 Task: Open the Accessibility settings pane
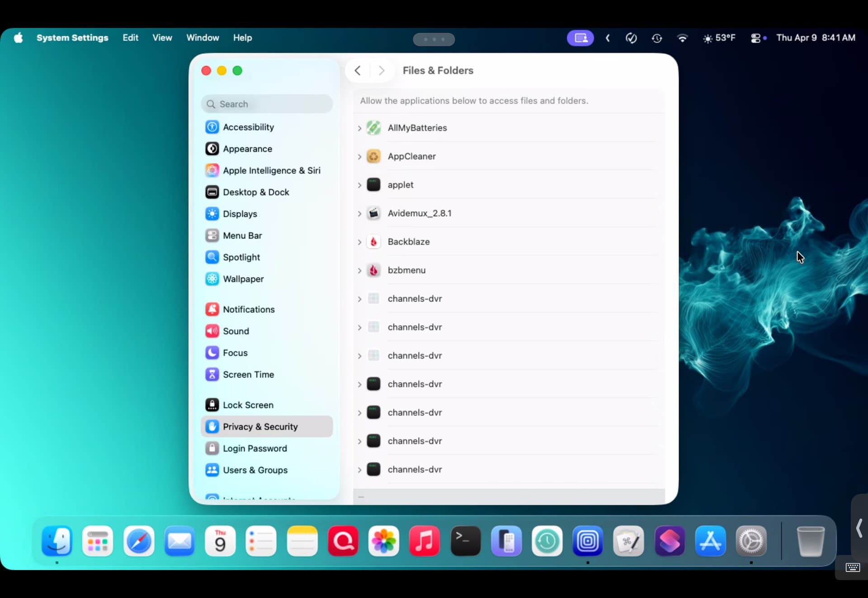[x=248, y=127]
